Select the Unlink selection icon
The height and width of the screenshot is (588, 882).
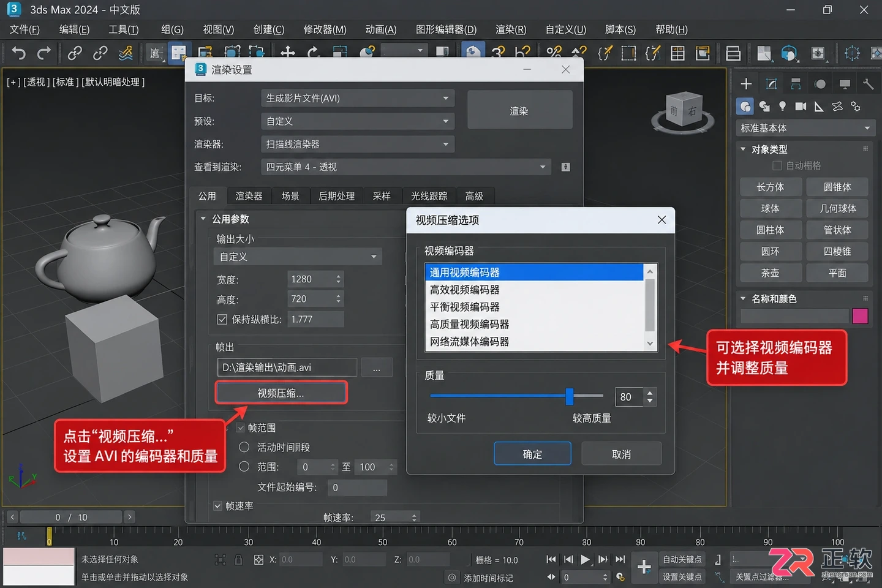tap(100, 53)
